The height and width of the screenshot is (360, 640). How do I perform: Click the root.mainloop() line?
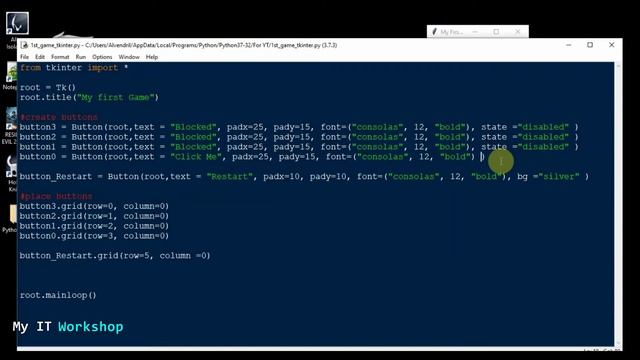pos(58,295)
